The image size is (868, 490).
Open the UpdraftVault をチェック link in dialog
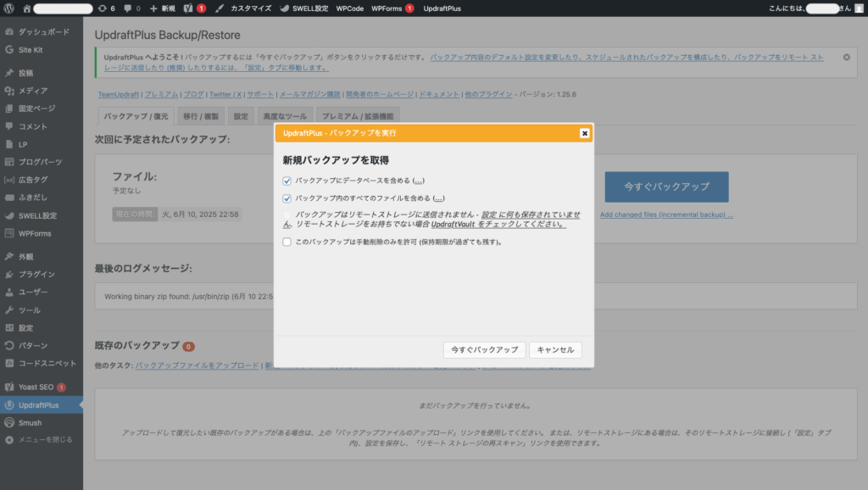point(498,225)
